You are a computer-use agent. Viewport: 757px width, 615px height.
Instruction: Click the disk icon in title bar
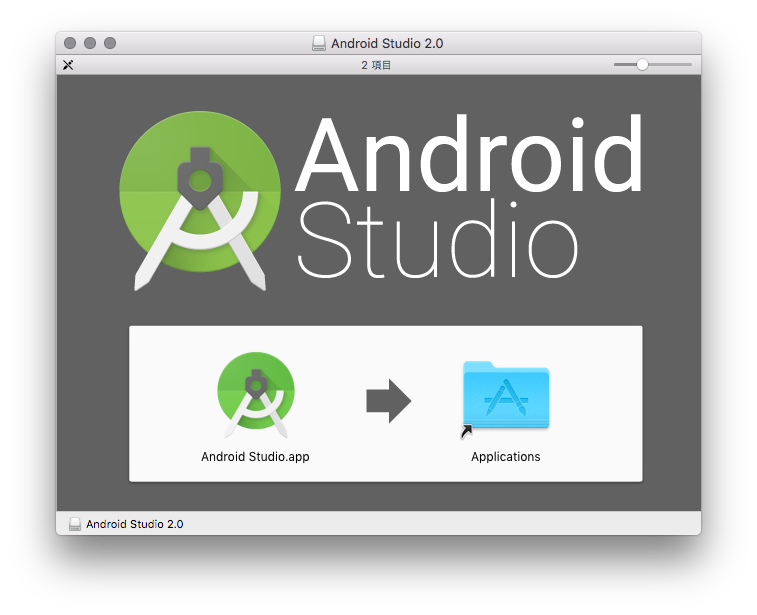tap(319, 43)
